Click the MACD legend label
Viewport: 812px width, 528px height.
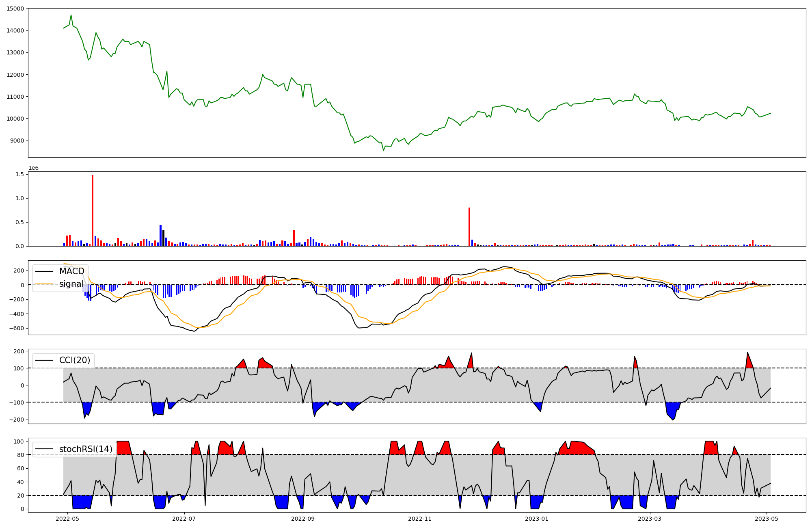pos(71,271)
